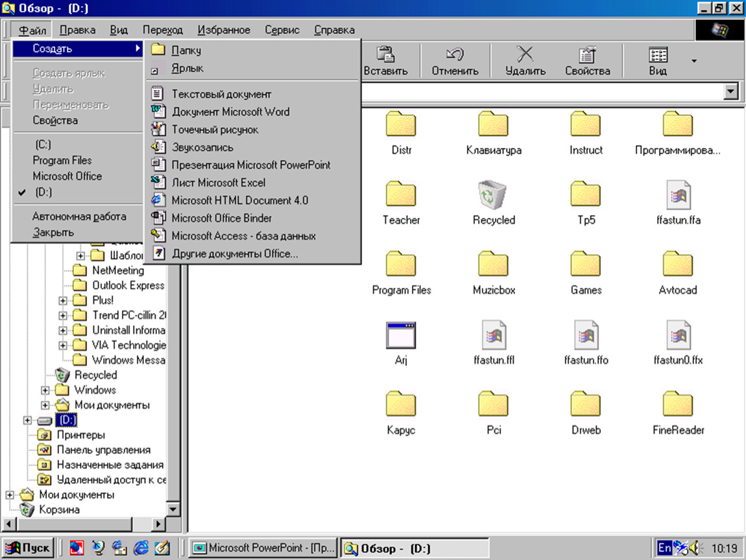
Task: Select the Program Files folder icon in file pane
Action: (401, 264)
